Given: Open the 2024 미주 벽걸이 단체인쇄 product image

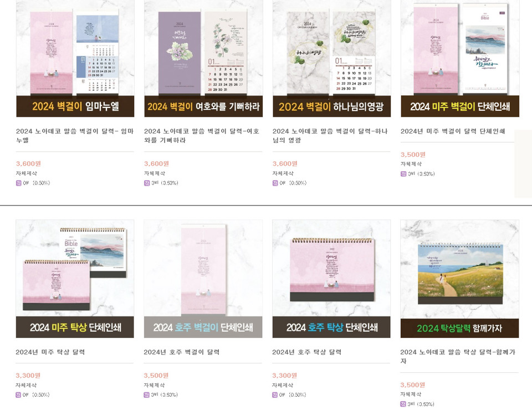Looking at the screenshot, I should (460, 58).
